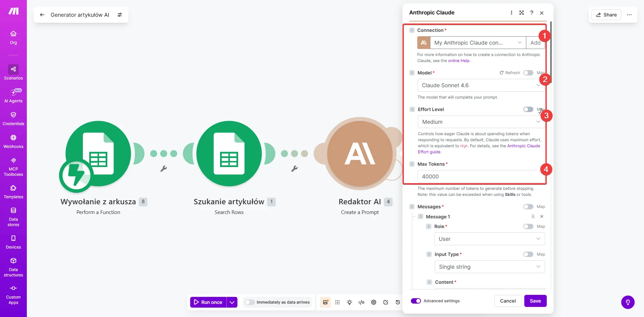Toggle Map switch for Input Type
The height and width of the screenshot is (317, 644).
click(528, 254)
